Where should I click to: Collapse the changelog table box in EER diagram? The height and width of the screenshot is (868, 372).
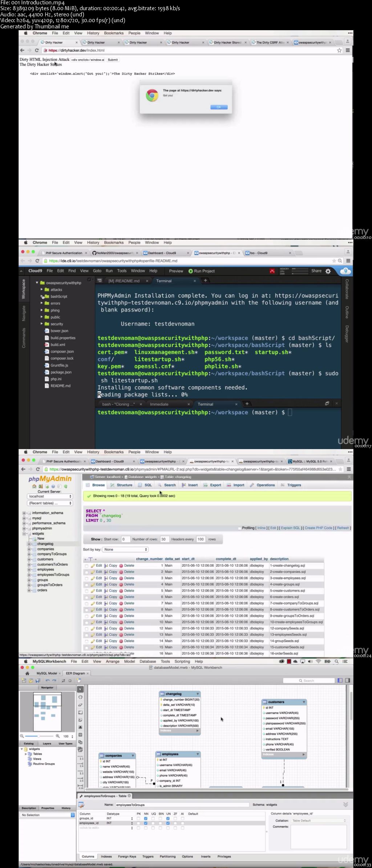point(198,694)
